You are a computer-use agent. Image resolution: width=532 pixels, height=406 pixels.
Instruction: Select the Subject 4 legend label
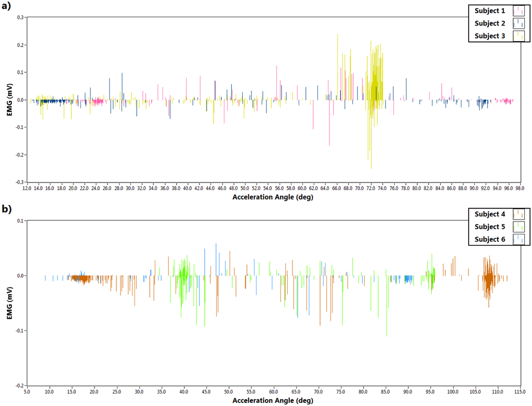tap(490, 214)
